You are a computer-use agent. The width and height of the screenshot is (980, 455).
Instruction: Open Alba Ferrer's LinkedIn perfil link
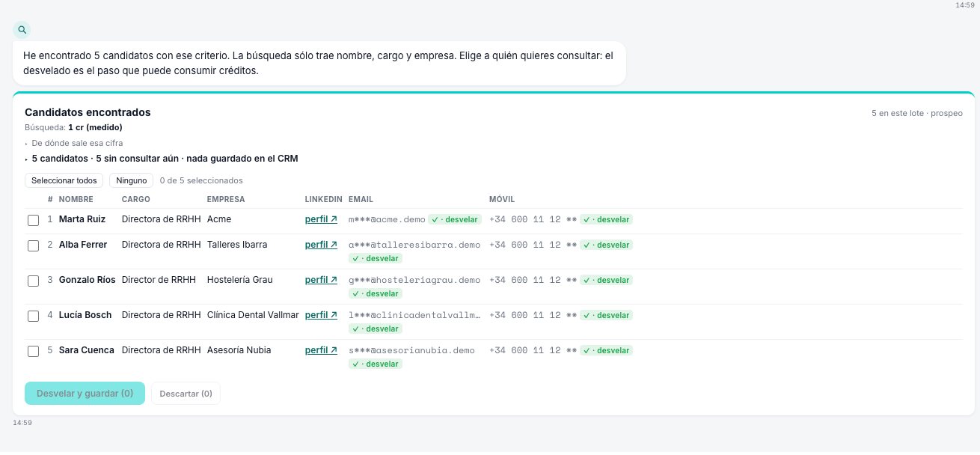(x=321, y=245)
